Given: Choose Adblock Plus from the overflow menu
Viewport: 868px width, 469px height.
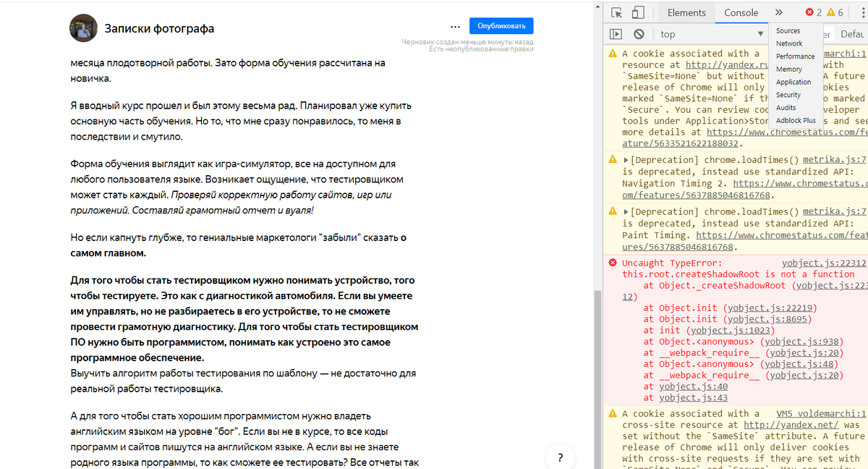Looking at the screenshot, I should click(795, 121).
